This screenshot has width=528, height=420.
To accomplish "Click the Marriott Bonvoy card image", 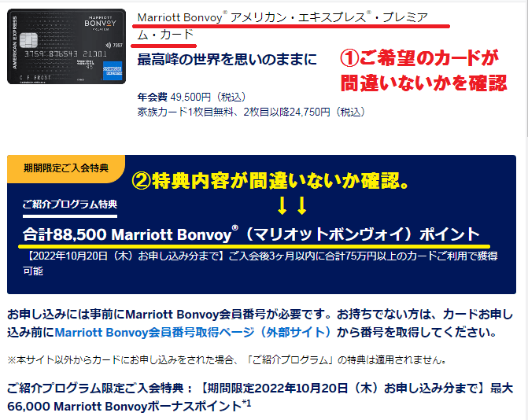I will (x=66, y=46).
